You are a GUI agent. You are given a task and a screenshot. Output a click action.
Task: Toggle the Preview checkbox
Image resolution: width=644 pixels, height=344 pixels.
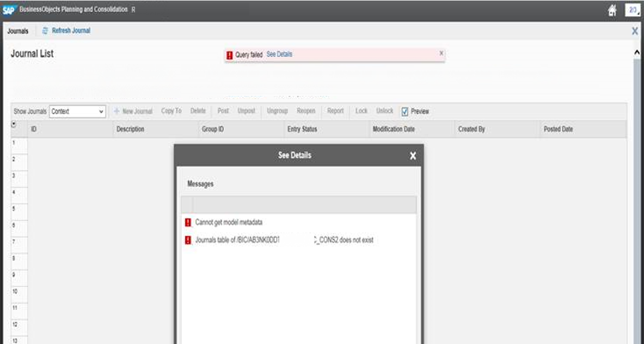click(x=405, y=112)
